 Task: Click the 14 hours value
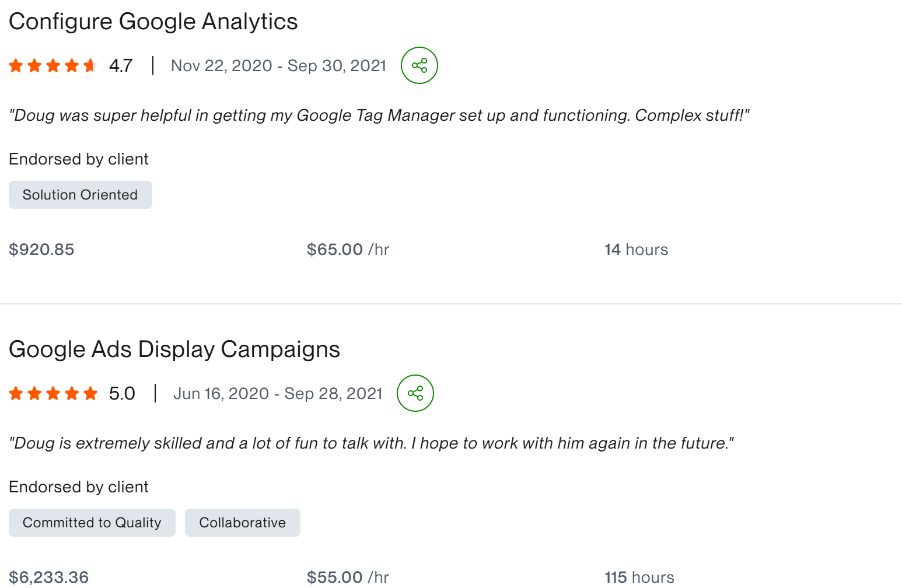pos(637,250)
